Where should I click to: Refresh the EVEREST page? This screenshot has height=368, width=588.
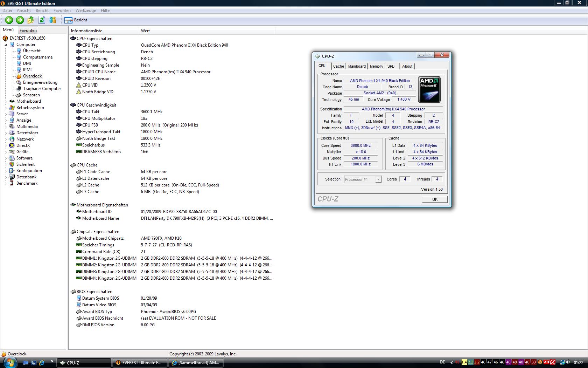42,20
